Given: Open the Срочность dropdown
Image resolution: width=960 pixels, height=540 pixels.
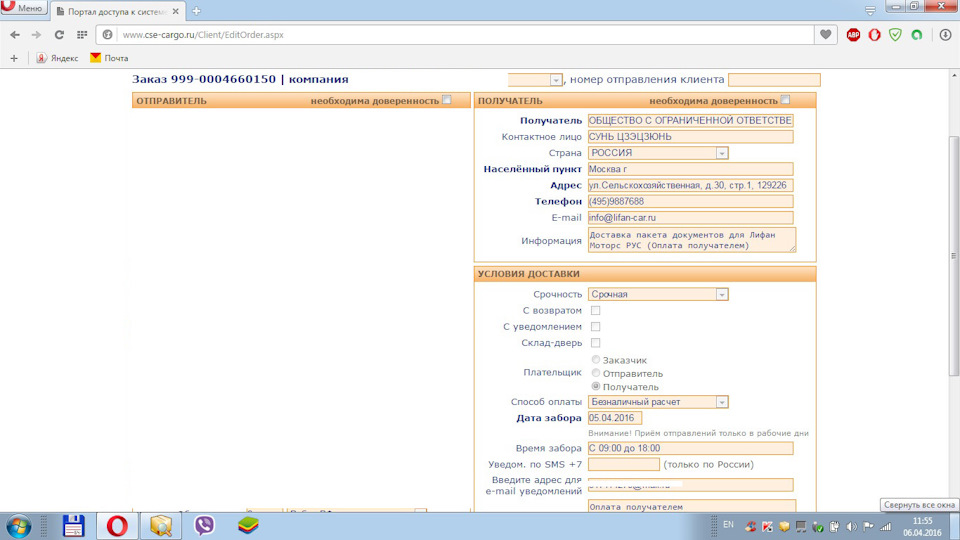Looking at the screenshot, I should (x=658, y=294).
